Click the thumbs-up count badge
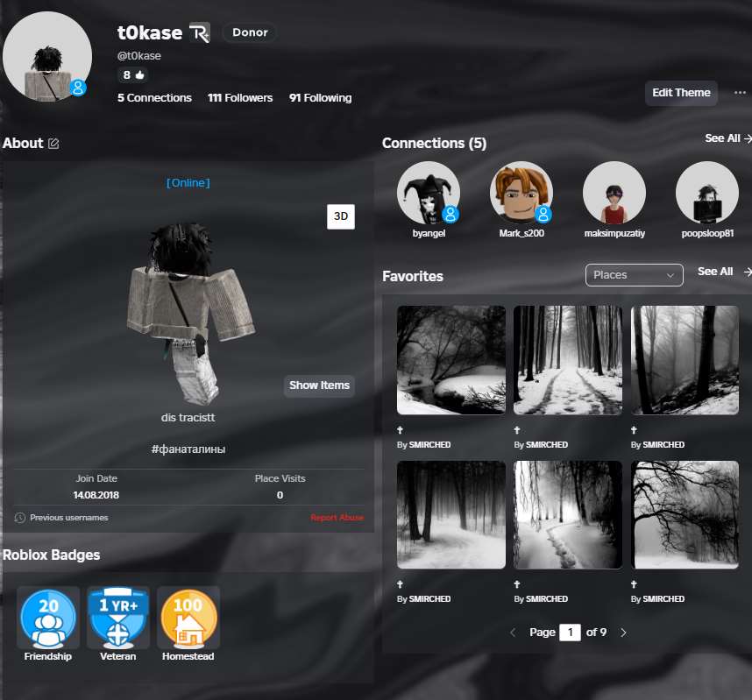 pos(132,75)
